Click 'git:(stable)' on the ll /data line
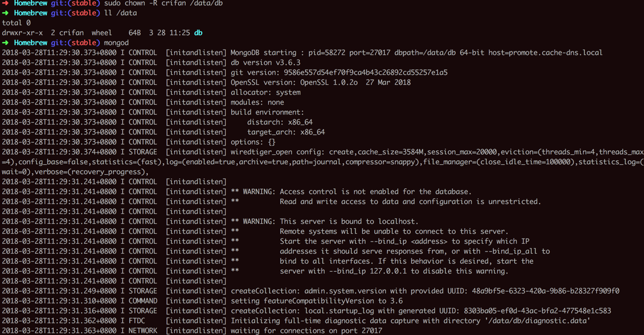The width and height of the screenshot is (644, 335). point(75,13)
